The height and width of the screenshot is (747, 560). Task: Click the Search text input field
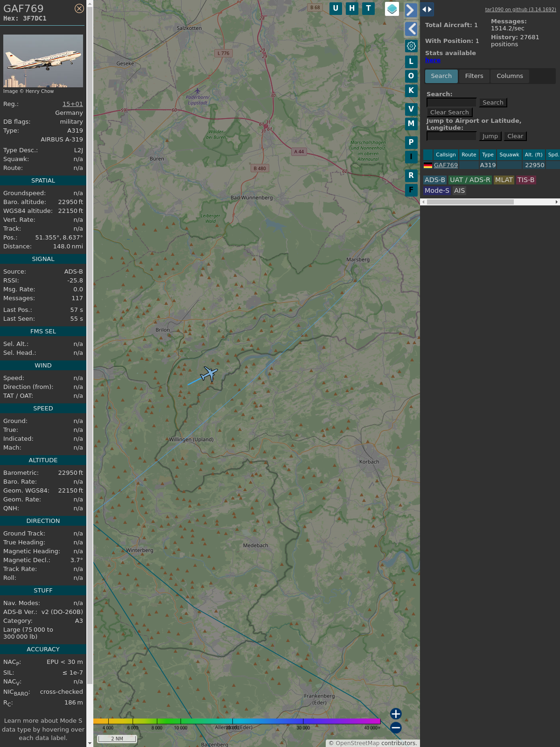[451, 102]
